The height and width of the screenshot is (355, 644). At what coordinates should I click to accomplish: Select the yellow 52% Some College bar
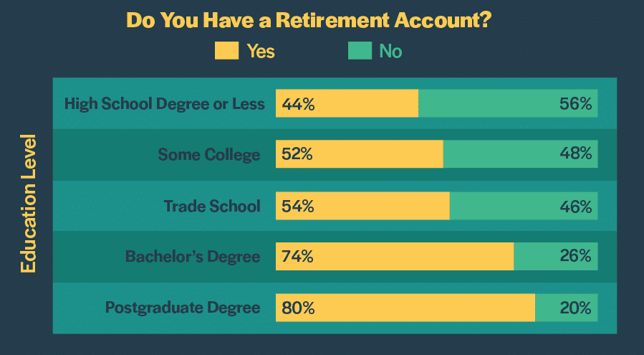coord(360,154)
